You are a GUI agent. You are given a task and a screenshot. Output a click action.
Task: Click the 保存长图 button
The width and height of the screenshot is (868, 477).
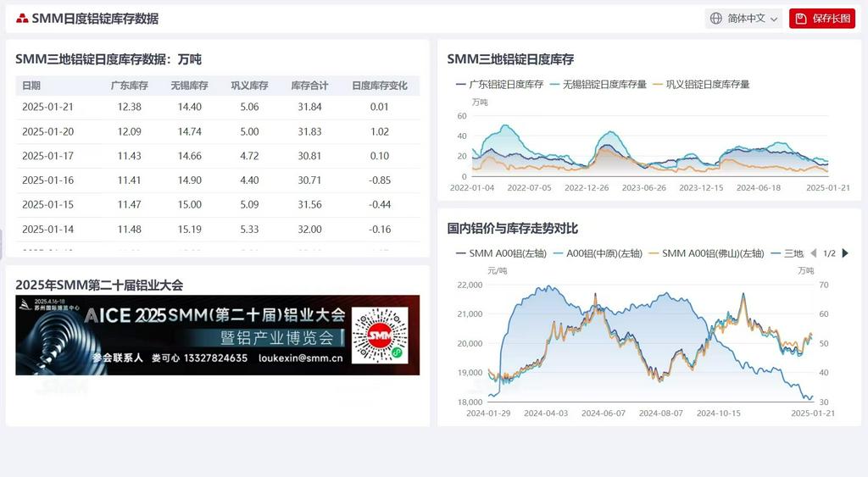coord(822,19)
